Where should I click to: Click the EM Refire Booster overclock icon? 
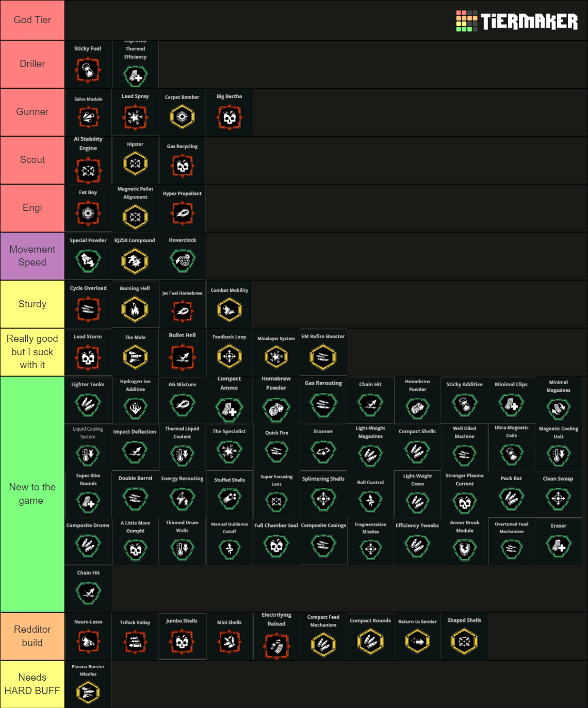(323, 357)
